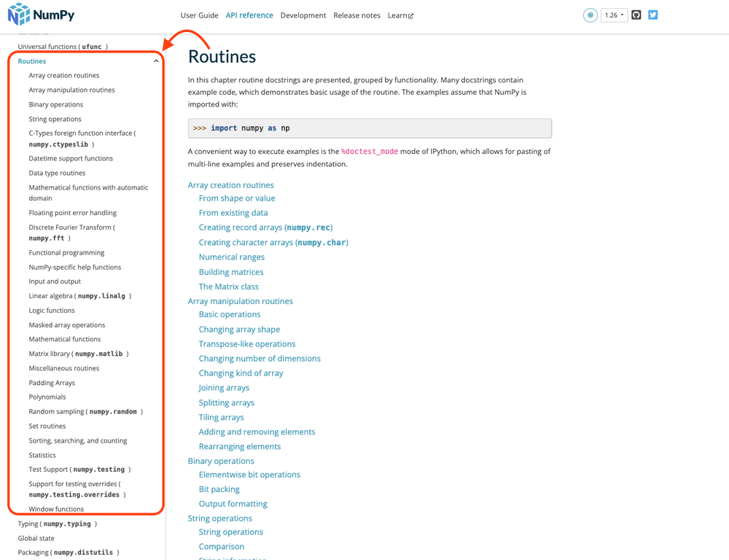Open NumPy's Twitter profile icon
This screenshot has width=729, height=560.
tap(655, 14)
